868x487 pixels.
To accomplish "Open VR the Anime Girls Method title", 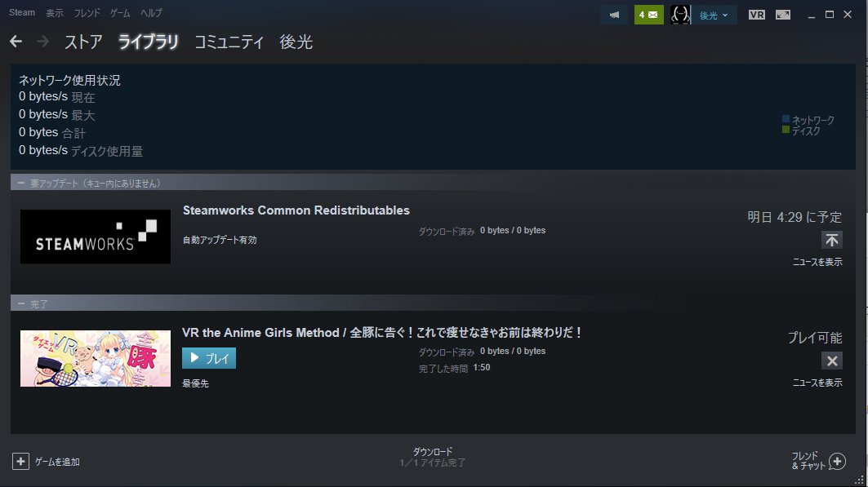I will click(x=382, y=332).
